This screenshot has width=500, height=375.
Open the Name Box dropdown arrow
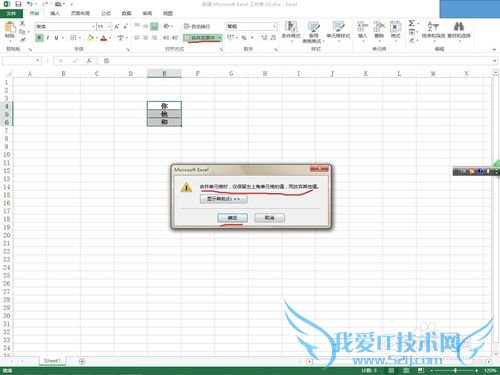point(38,61)
